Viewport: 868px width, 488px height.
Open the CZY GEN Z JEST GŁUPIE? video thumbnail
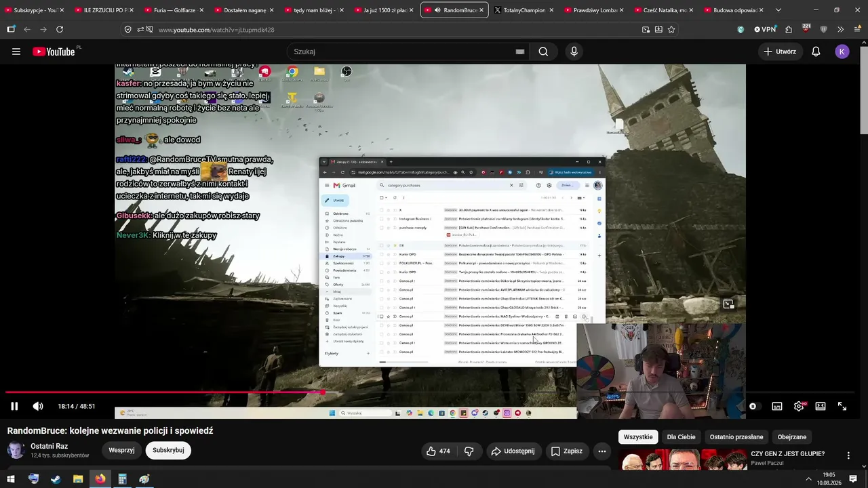coord(683,460)
